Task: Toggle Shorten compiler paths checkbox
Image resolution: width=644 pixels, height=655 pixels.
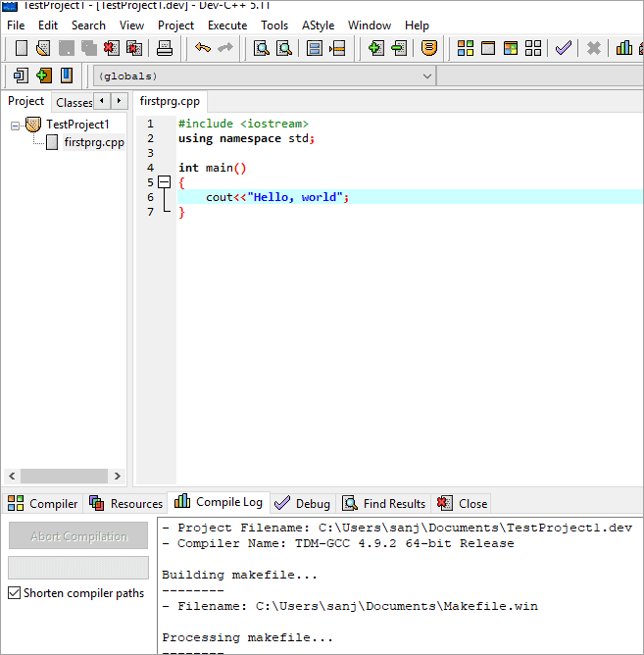Action: click(14, 593)
